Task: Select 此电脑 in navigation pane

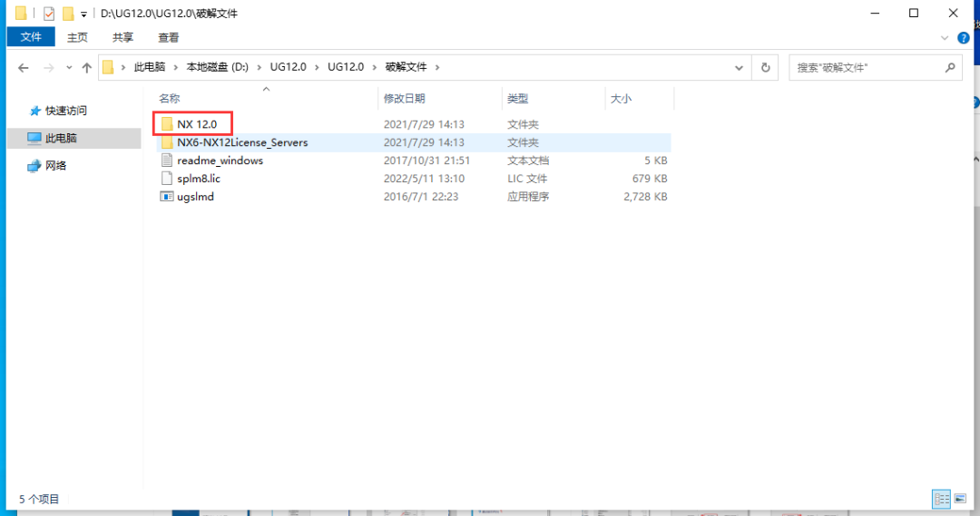Action: pyautogui.click(x=61, y=138)
